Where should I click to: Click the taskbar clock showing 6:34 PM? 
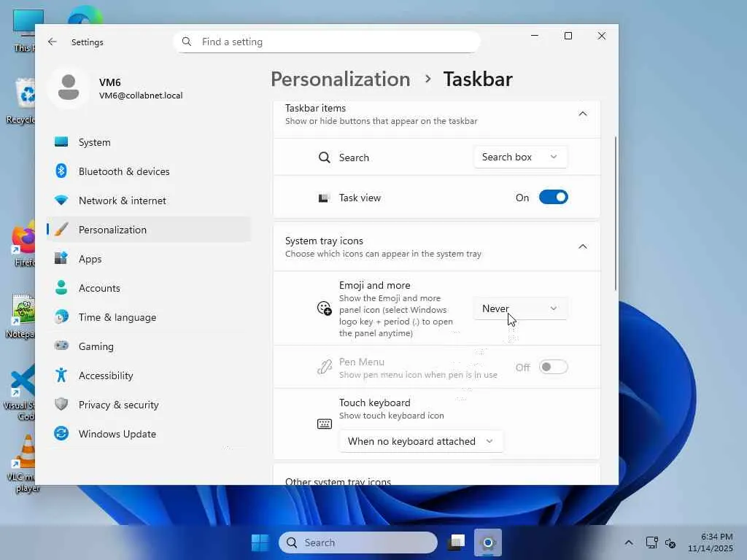711,542
